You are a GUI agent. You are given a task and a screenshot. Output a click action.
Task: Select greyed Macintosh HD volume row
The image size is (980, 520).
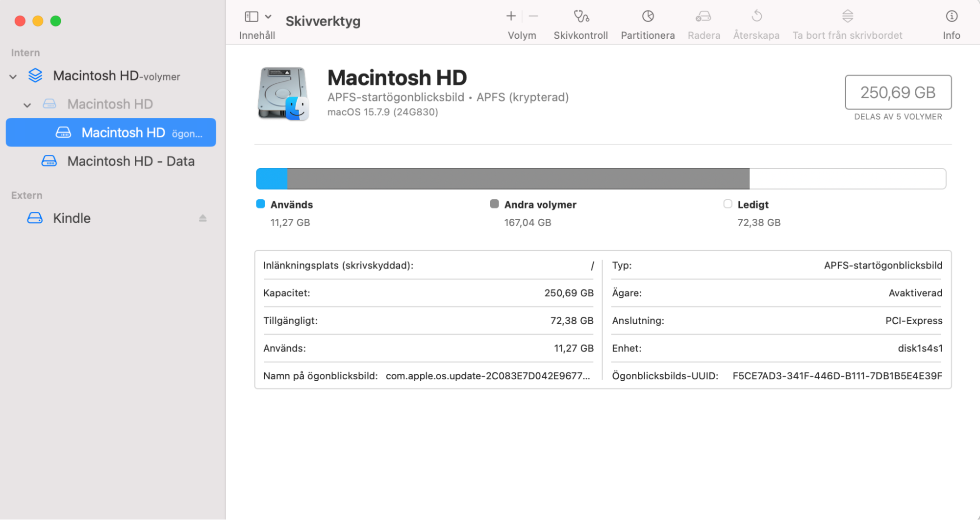pyautogui.click(x=111, y=104)
